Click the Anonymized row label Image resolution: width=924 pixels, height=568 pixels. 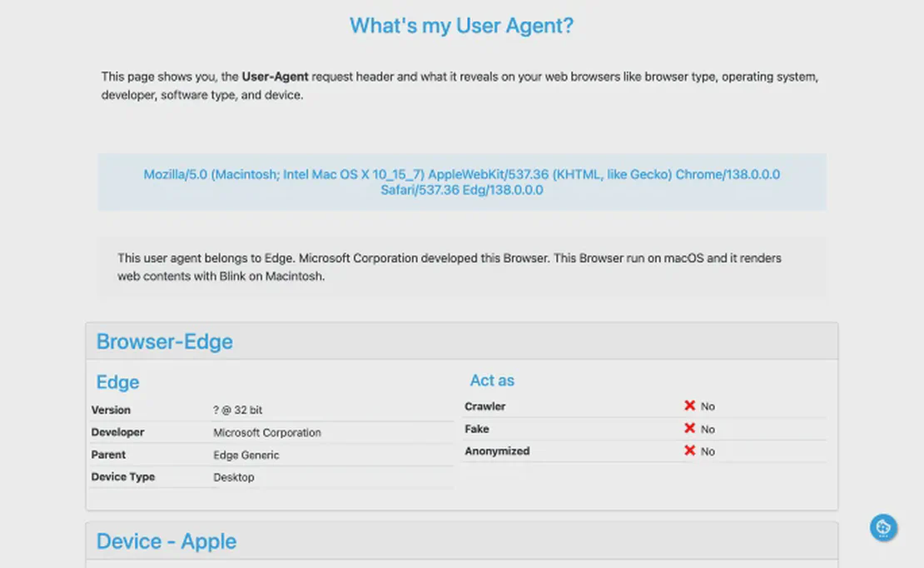coord(497,451)
